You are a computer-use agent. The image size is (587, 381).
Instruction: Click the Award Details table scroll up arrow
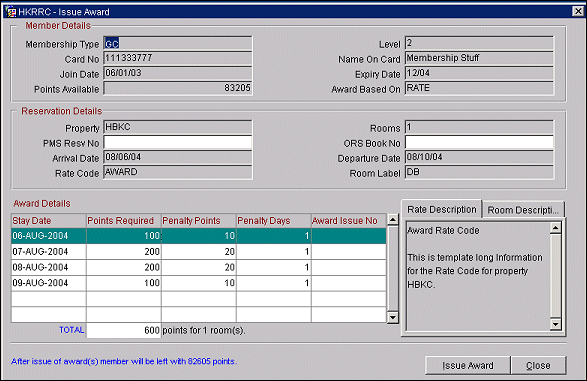pos(393,220)
